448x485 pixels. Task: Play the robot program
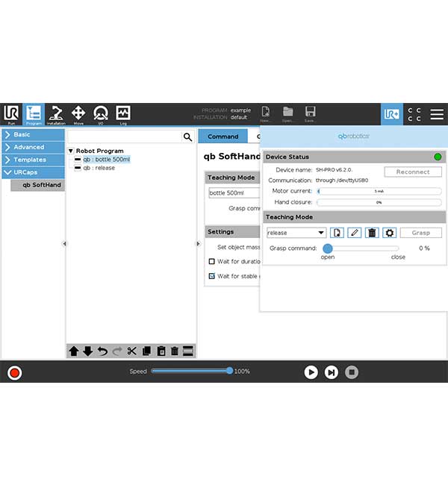(311, 372)
